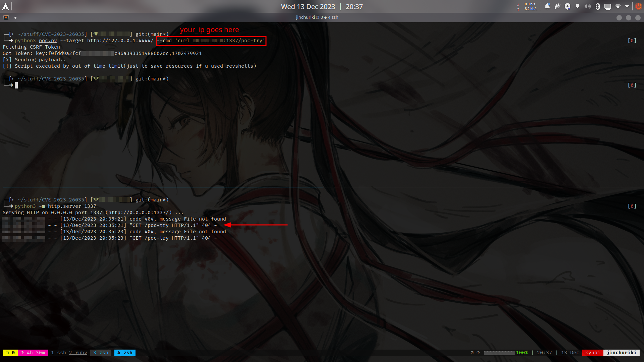
Task: Click the battery progress bar in status line
Action: [x=499, y=353]
